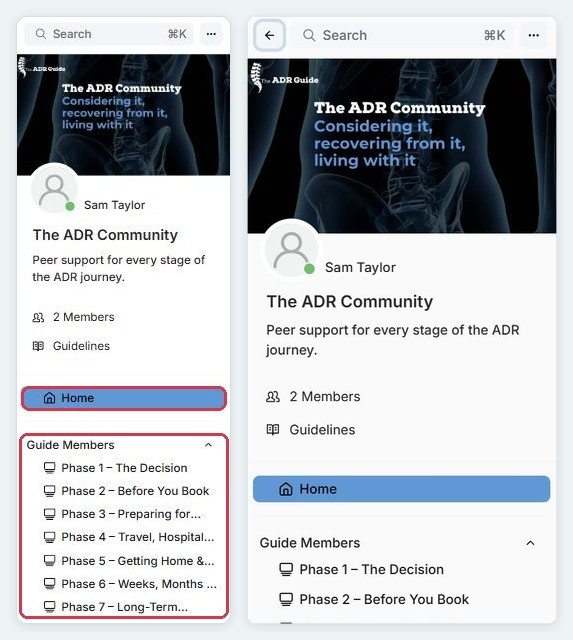Open Phase 3 – Preparing for... in left panel
The image size is (573, 640).
click(x=131, y=514)
